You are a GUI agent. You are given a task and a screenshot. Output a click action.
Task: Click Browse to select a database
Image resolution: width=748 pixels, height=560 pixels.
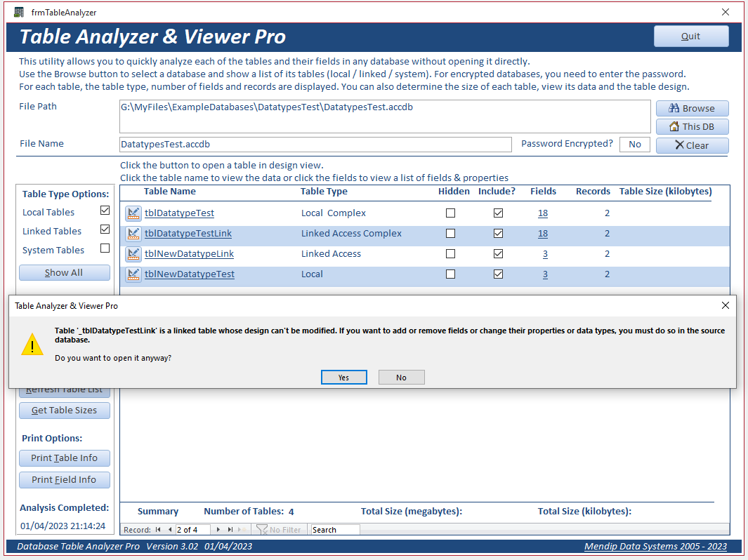pos(693,108)
